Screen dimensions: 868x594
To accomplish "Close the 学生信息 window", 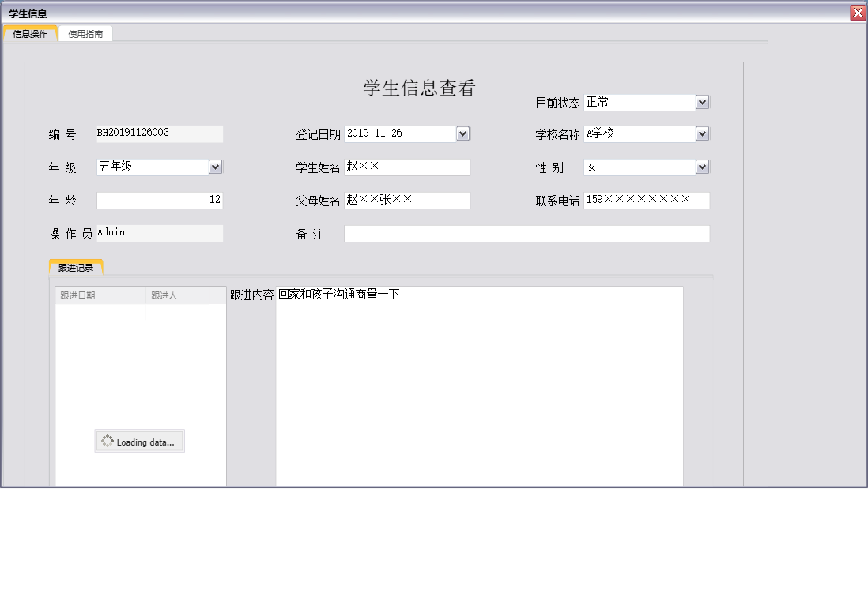I will click(859, 12).
